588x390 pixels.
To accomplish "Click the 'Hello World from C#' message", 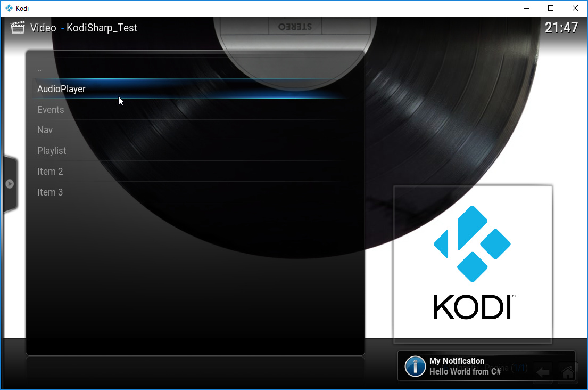I will click(465, 371).
